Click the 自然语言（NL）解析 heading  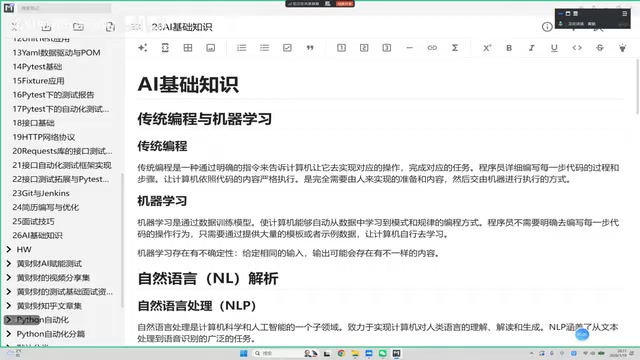208,279
